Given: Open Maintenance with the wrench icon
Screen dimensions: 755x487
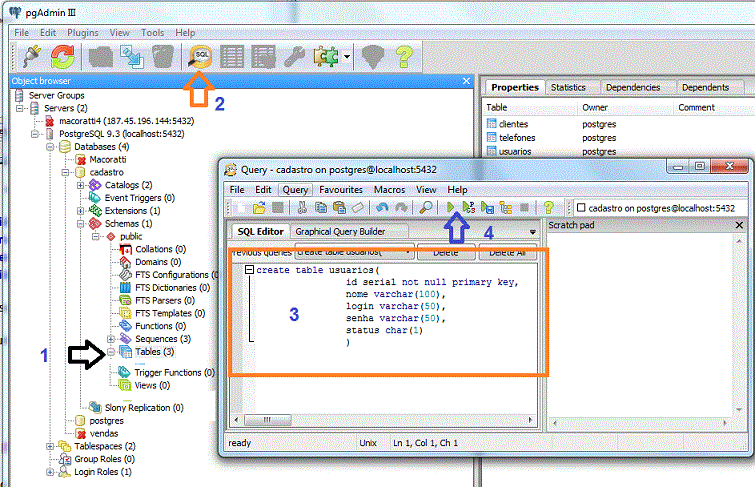Looking at the screenshot, I should tap(294, 56).
